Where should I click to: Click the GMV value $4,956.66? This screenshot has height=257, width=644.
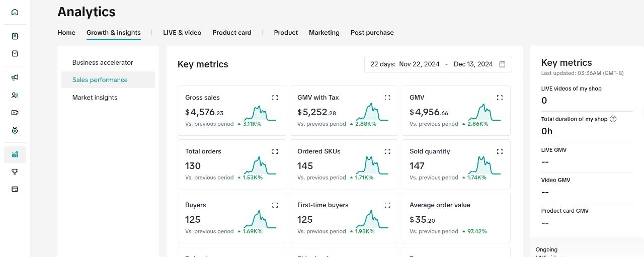(430, 112)
